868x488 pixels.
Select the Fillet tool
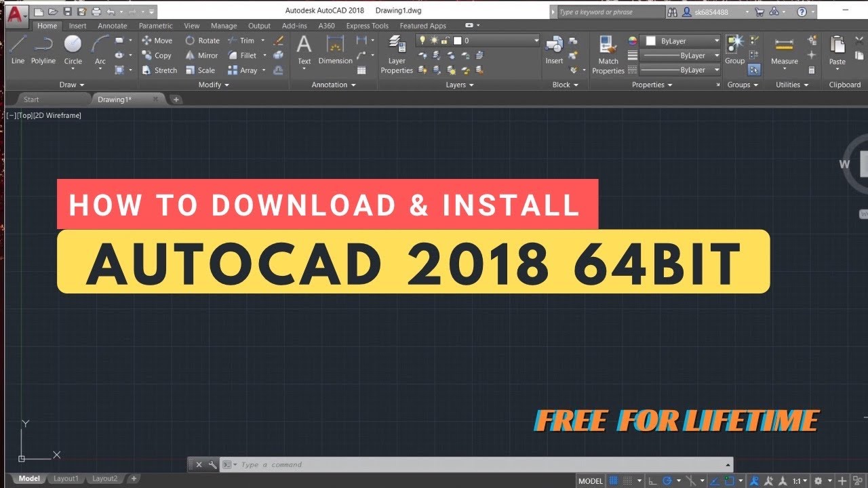(243, 56)
